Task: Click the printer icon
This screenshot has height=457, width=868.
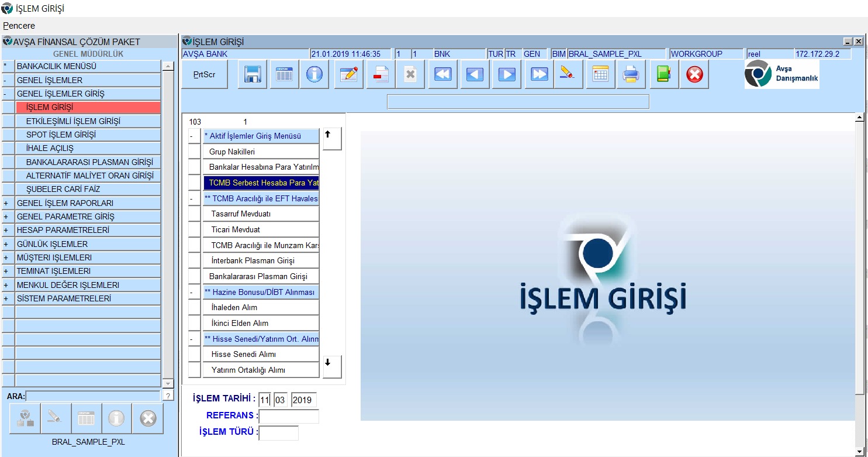Action: [631, 75]
